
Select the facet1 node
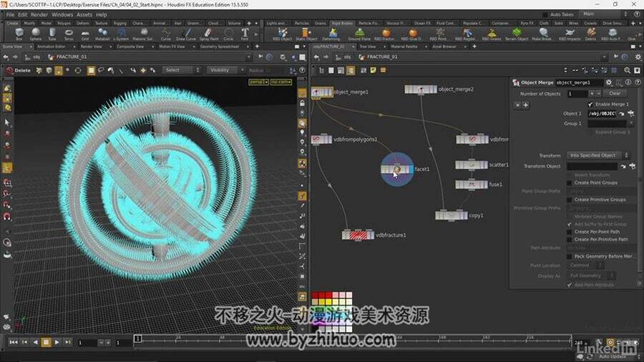point(396,169)
